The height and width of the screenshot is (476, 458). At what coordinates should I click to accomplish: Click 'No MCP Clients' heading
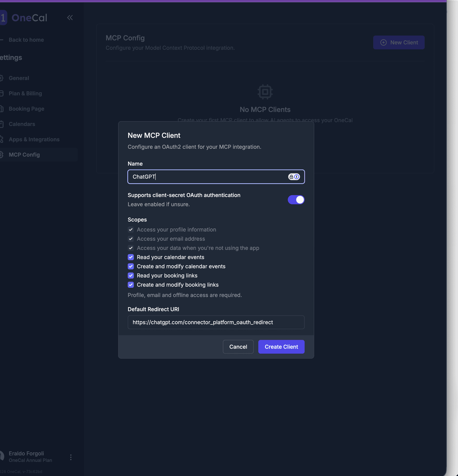(x=265, y=110)
